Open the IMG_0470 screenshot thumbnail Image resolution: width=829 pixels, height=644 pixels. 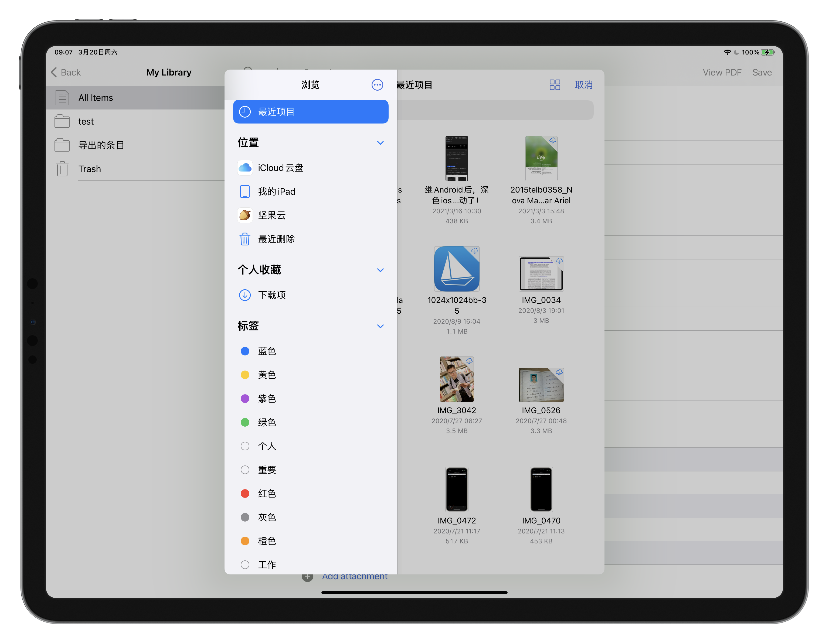tap(541, 489)
